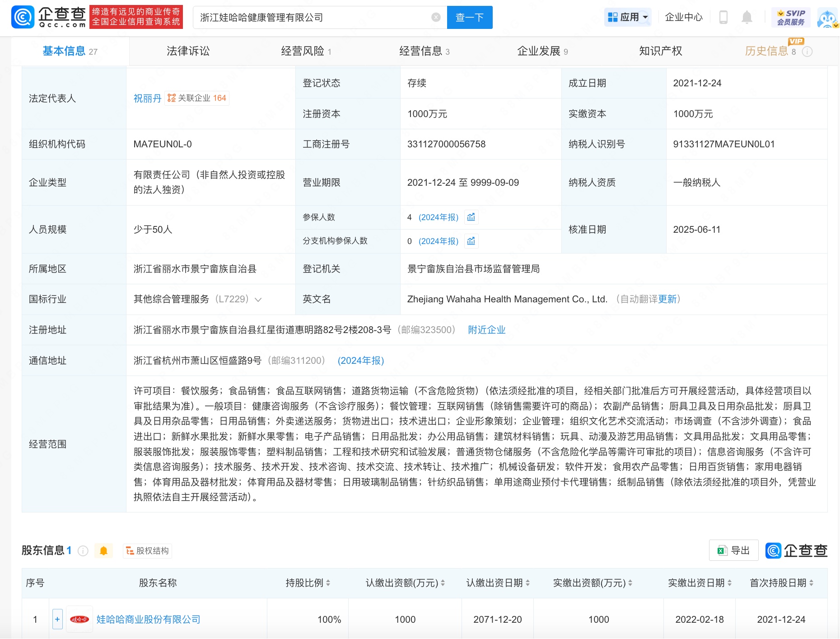The height and width of the screenshot is (639, 840).
Task: Select registration authority 景宁畲族自治县市场监督管理局
Action: [x=473, y=269]
